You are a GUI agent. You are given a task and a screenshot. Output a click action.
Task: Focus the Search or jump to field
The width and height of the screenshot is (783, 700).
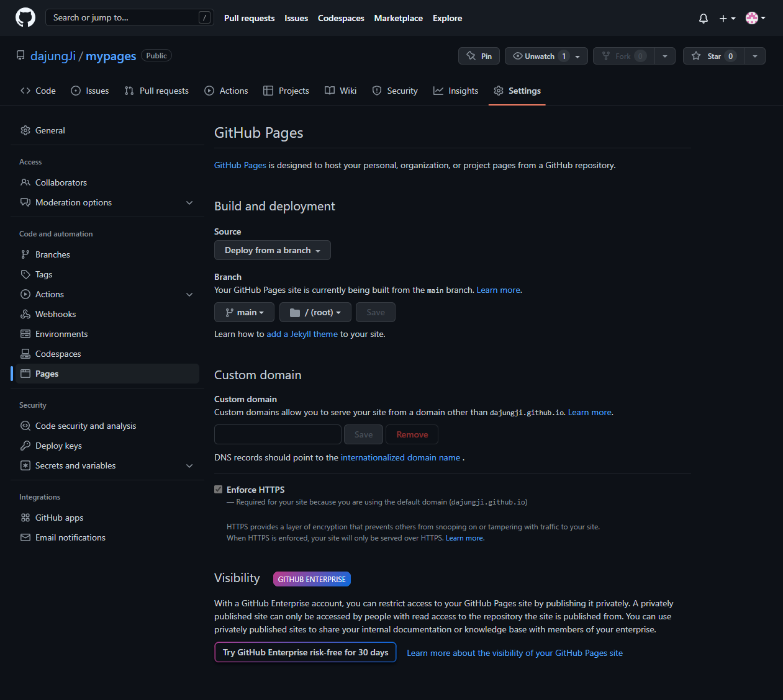(x=129, y=17)
